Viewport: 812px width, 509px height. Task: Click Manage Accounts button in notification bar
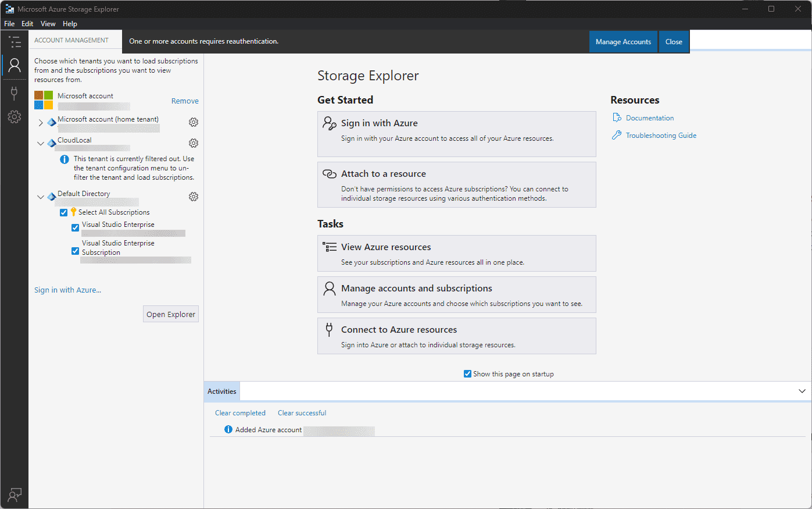pyautogui.click(x=623, y=42)
